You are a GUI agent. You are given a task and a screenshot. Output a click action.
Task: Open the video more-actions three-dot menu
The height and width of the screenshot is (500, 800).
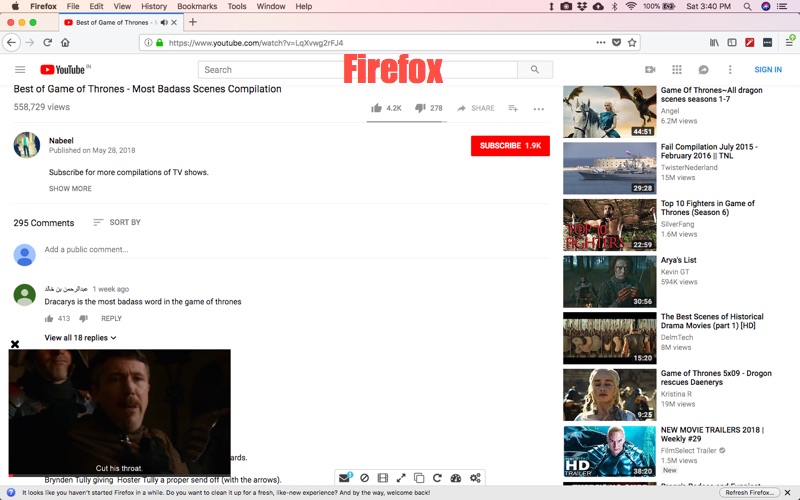[x=539, y=109]
